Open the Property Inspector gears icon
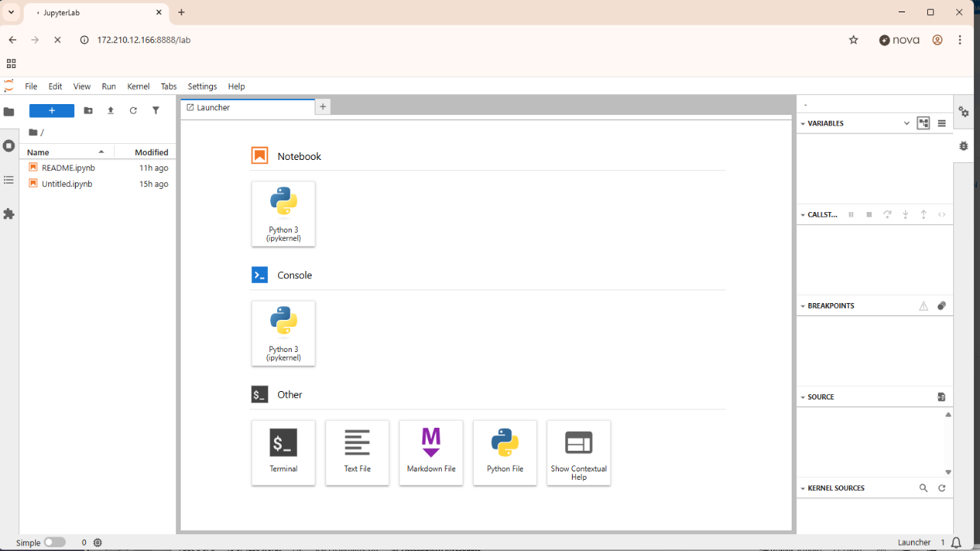This screenshot has width=980, height=551. tap(963, 112)
